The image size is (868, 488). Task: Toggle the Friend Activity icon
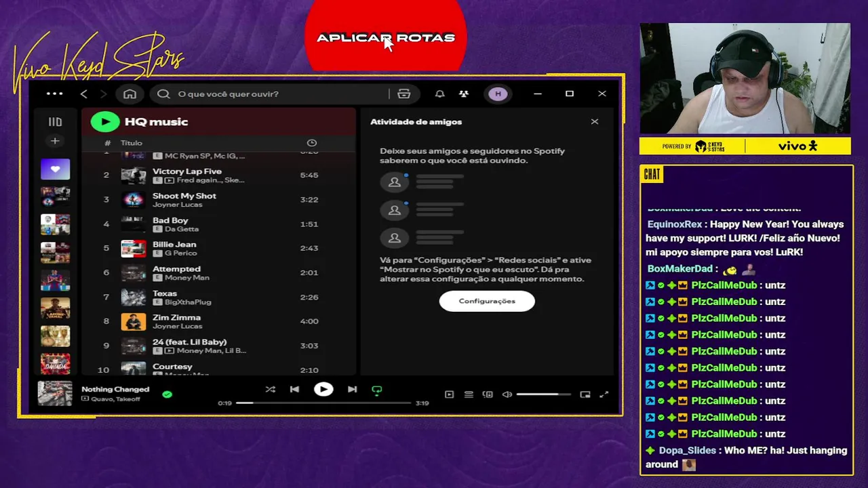(464, 94)
